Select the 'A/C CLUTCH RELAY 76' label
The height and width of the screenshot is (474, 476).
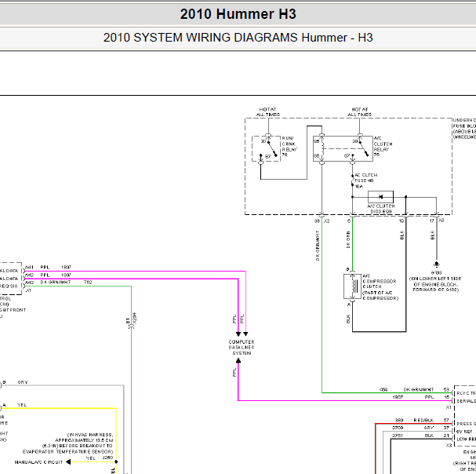[383, 147]
